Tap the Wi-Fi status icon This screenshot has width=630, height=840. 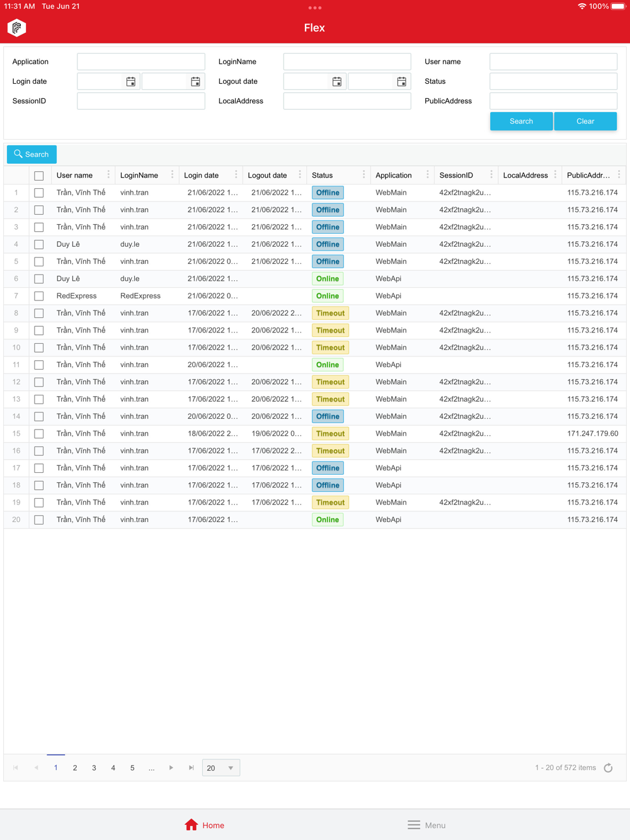(581, 6)
